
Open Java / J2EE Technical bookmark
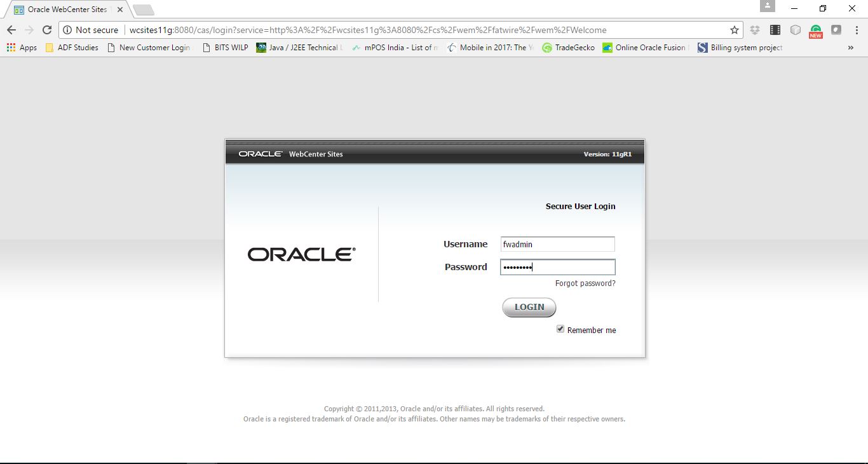pyautogui.click(x=299, y=48)
